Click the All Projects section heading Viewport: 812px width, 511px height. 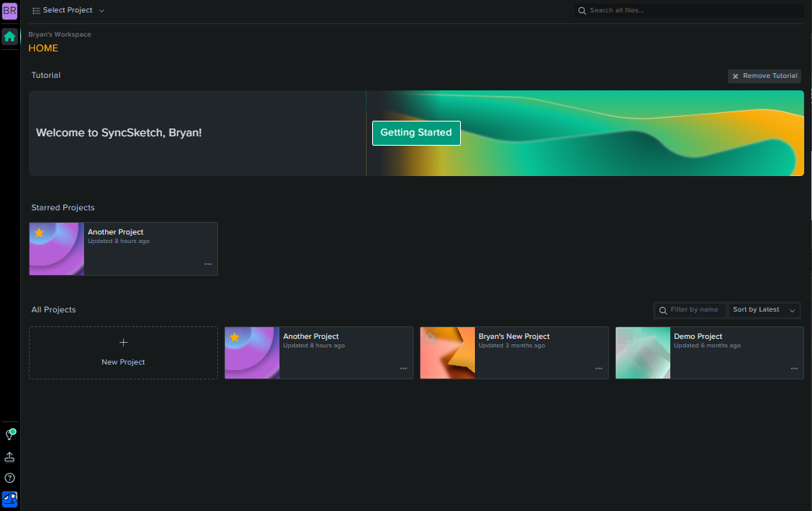54,310
